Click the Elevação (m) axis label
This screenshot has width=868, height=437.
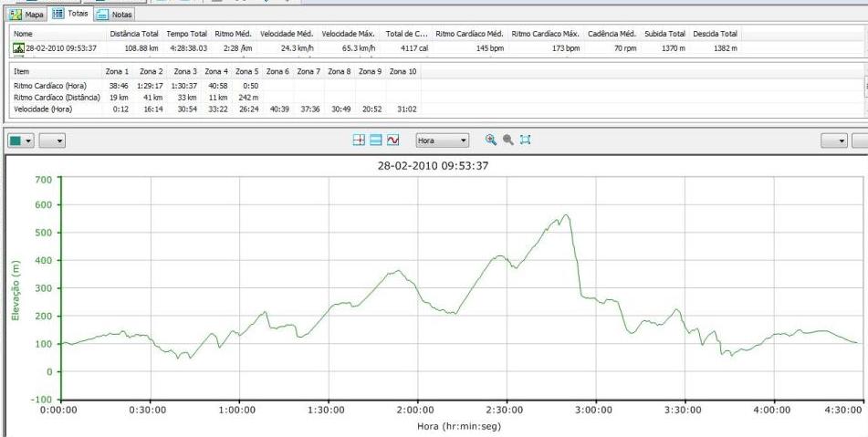click(16, 291)
